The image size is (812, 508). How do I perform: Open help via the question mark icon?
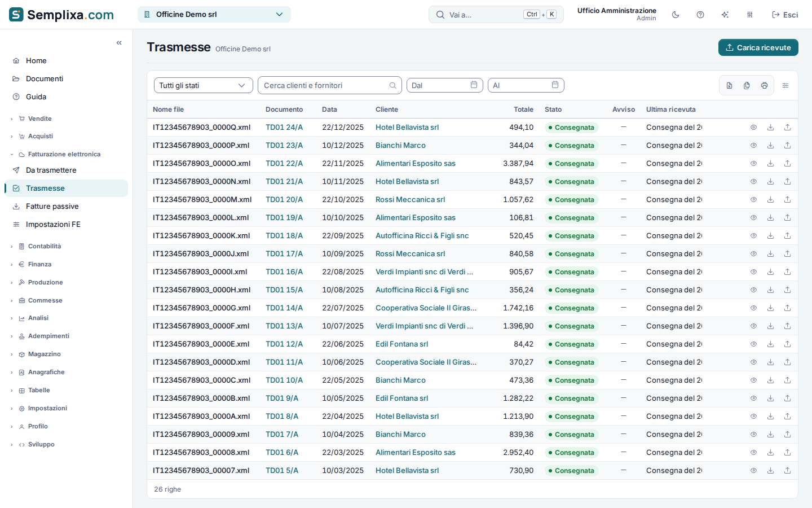pos(700,15)
